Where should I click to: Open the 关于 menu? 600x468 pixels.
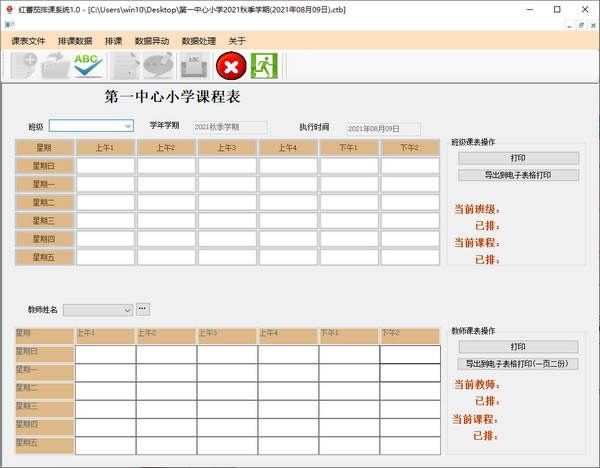(237, 41)
